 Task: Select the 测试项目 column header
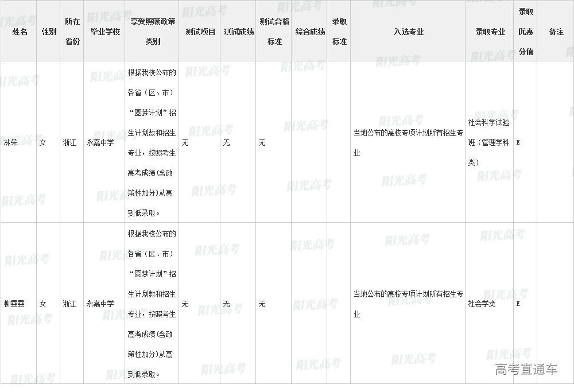click(200, 32)
